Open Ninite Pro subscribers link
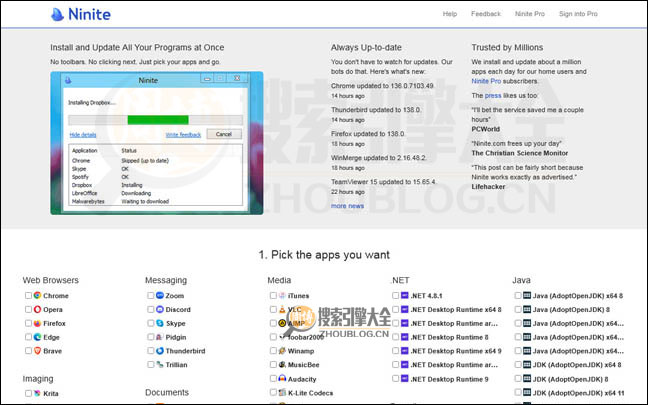This screenshot has width=648, height=405. coord(486,81)
